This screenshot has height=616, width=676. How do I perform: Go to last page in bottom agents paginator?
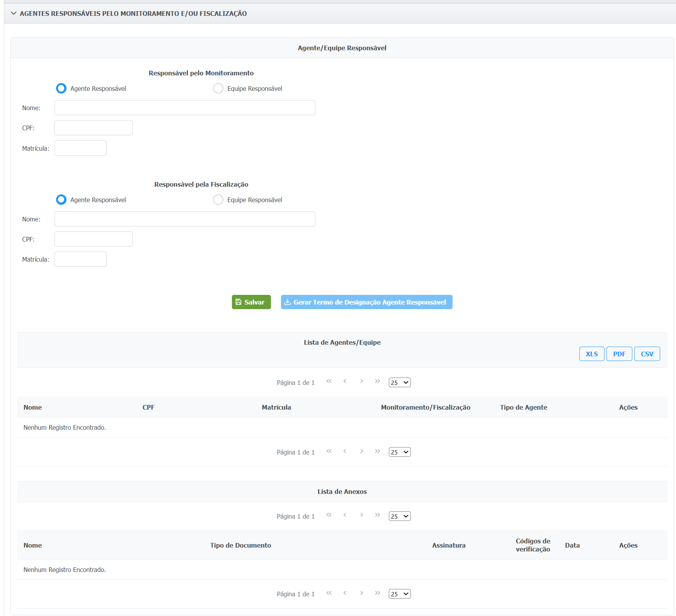378,451
